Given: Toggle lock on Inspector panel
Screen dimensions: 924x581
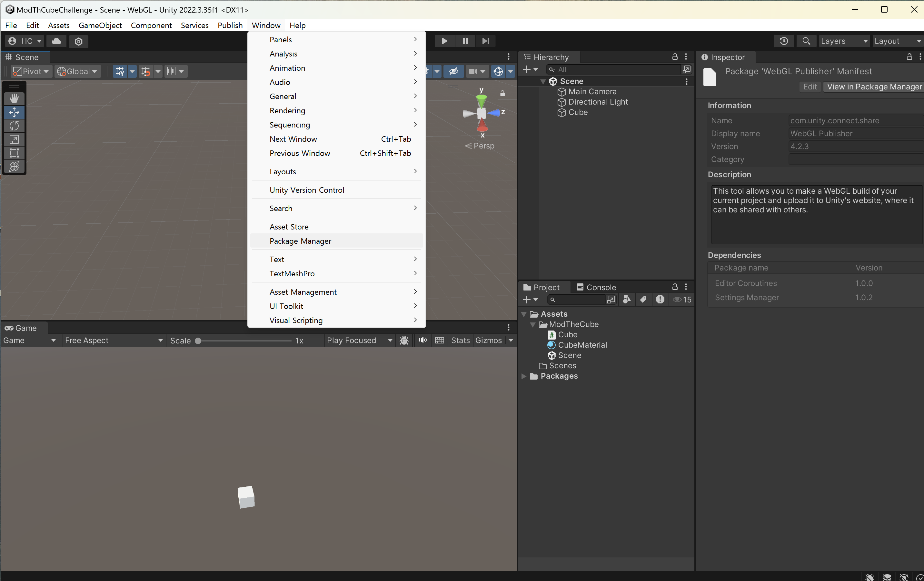Looking at the screenshot, I should pyautogui.click(x=909, y=57).
